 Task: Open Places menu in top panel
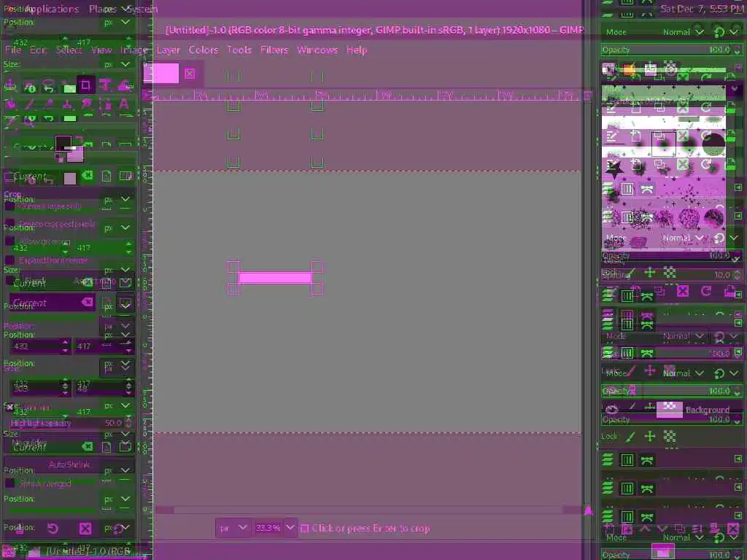point(102,9)
